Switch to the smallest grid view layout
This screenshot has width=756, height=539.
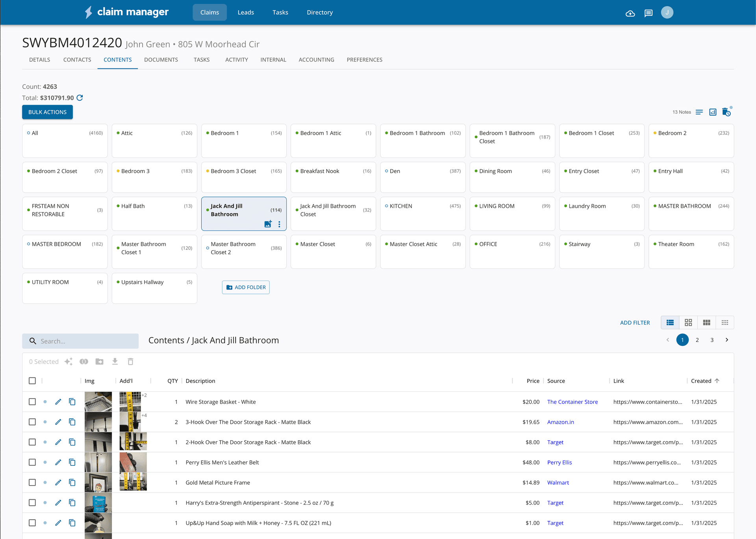tap(724, 323)
